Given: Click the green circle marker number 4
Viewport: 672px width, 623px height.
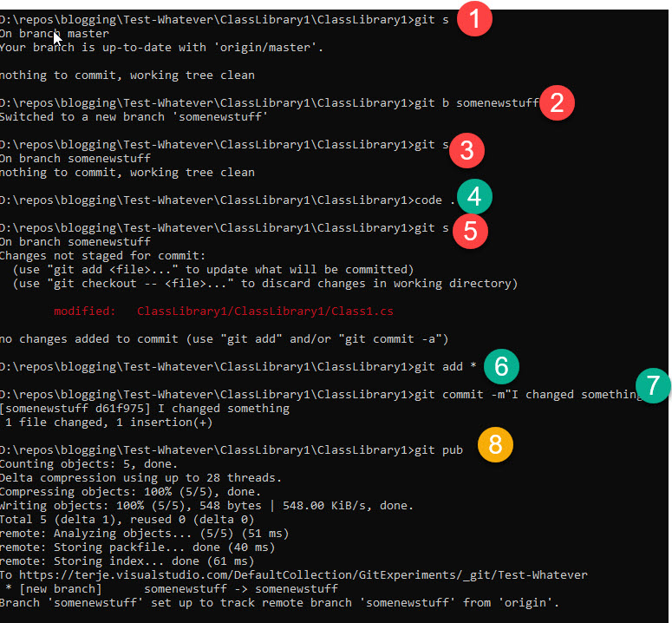Looking at the screenshot, I should coord(474,198).
